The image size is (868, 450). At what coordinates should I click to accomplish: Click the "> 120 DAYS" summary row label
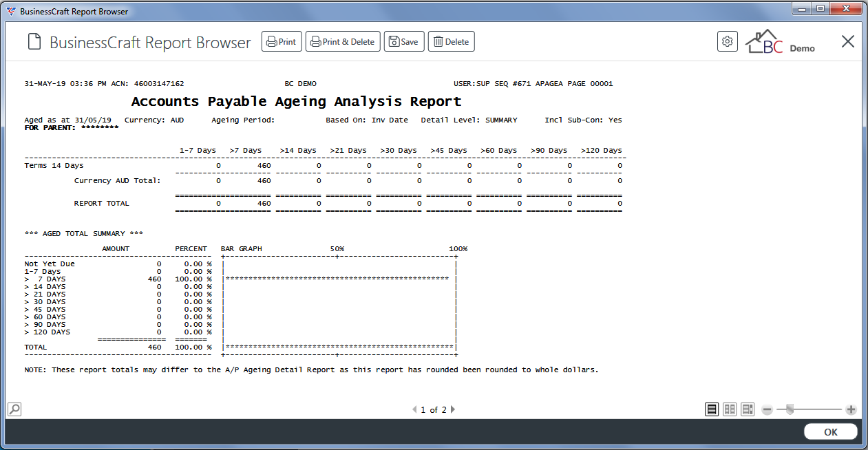coord(47,332)
